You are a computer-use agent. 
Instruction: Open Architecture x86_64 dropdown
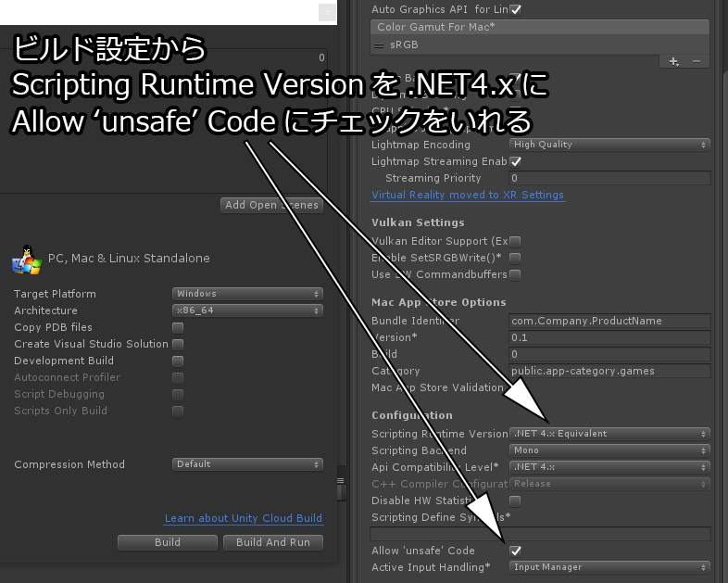247,311
